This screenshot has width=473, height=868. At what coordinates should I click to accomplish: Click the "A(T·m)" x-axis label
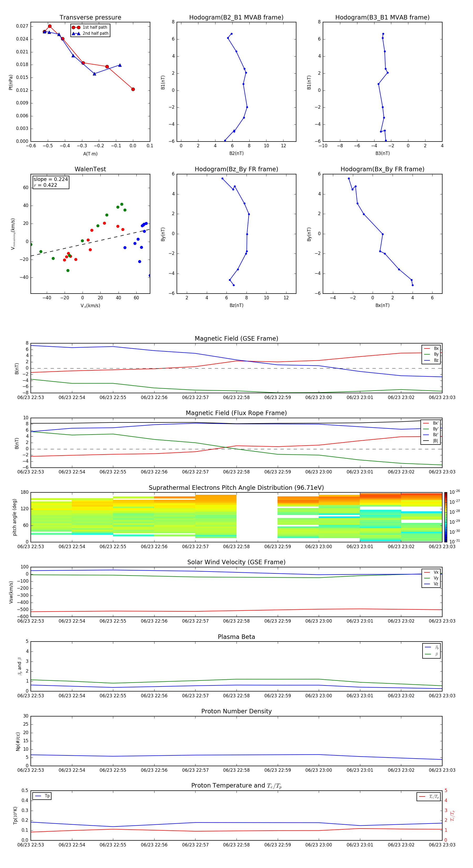click(90, 154)
